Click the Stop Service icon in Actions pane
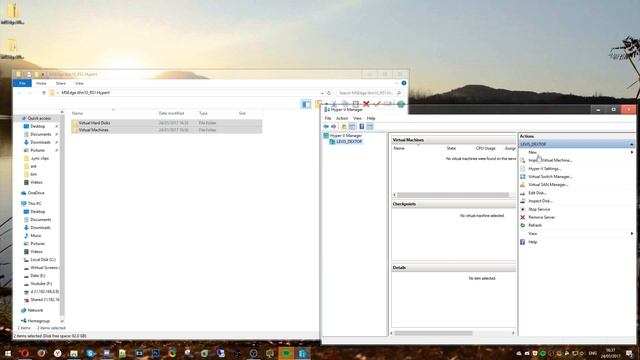This screenshot has height=360, width=640. (523, 209)
